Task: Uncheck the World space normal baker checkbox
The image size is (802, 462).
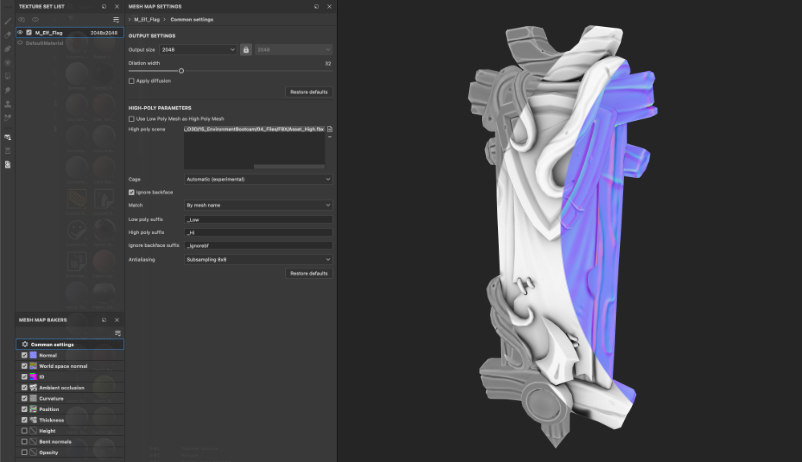Action: pyautogui.click(x=24, y=366)
